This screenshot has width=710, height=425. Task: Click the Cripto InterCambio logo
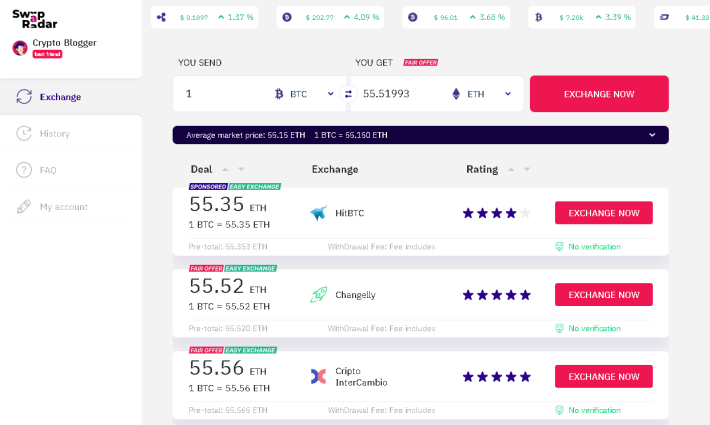pos(318,376)
